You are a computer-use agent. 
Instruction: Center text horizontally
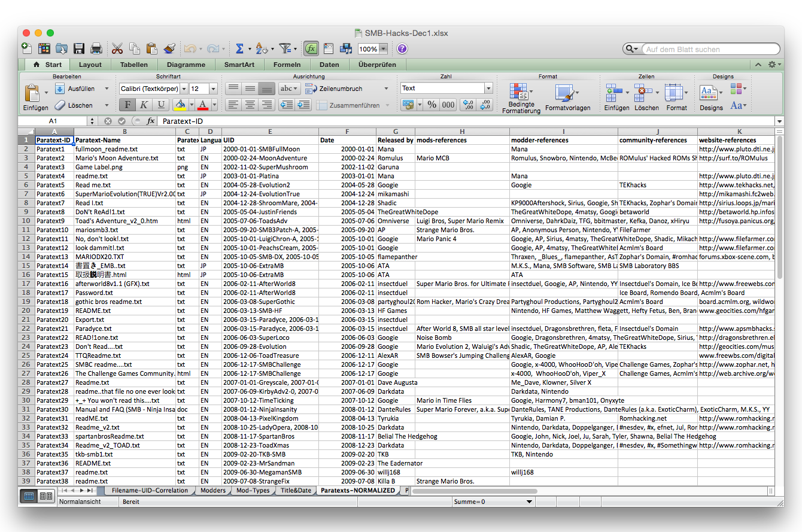click(x=250, y=105)
